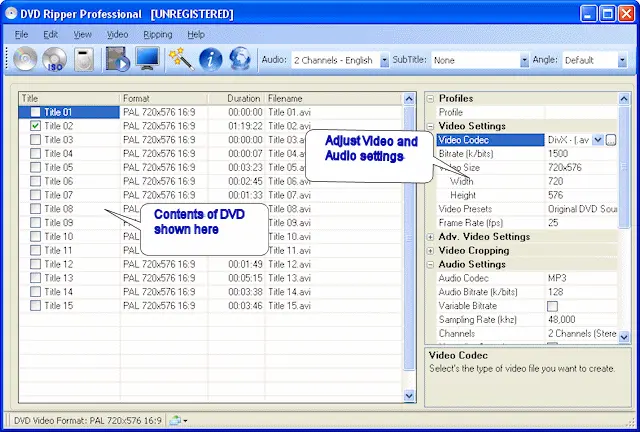
Task: Check the Title 01 checkbox
Action: tap(36, 112)
